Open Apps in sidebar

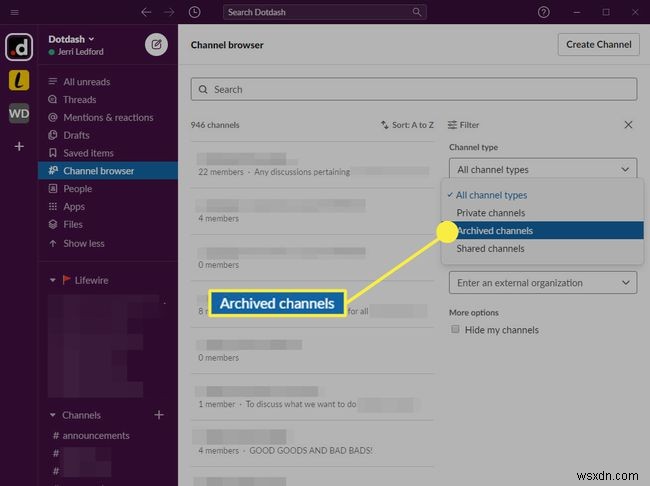click(x=108, y=207)
